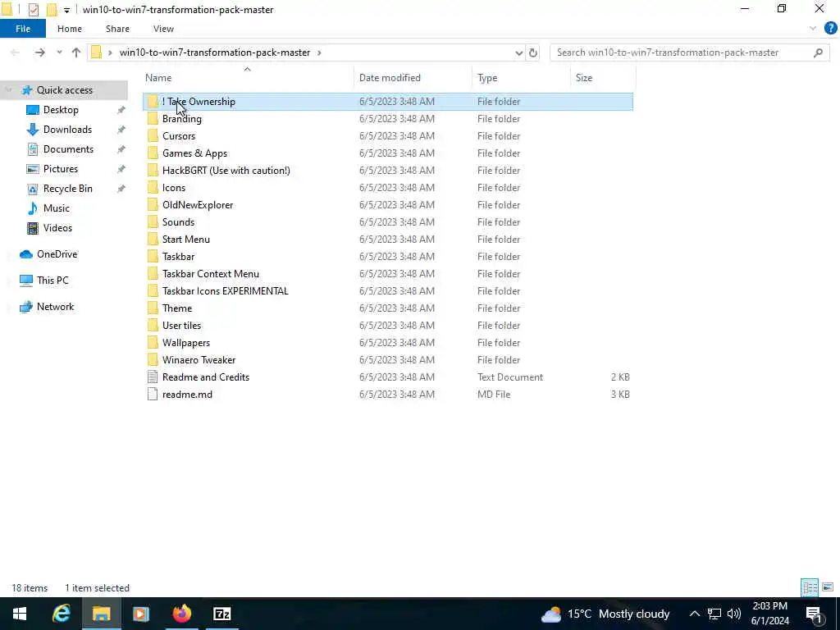This screenshot has width=840, height=630.
Task: Collapse the Quick access tree node
Action: pyautogui.click(x=8, y=90)
